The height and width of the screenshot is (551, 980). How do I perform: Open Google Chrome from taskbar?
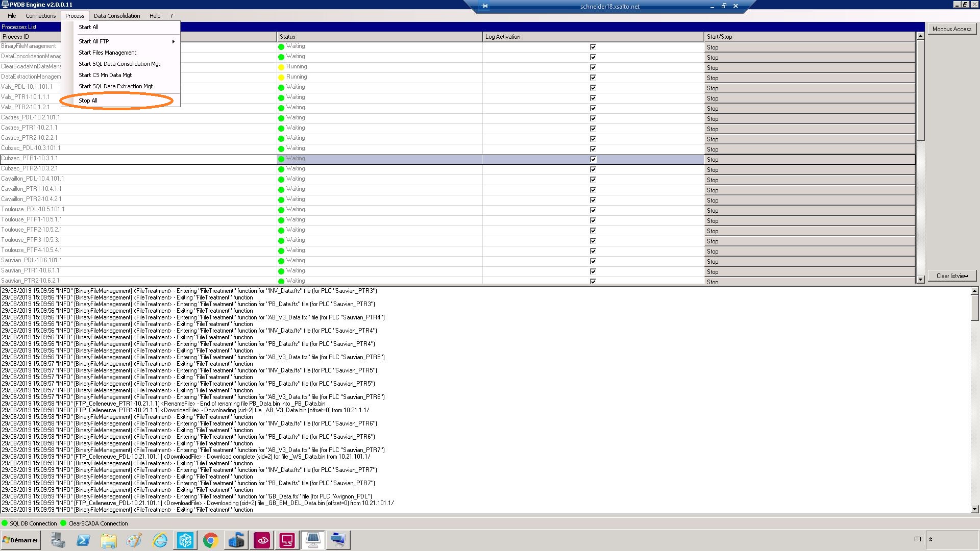210,540
